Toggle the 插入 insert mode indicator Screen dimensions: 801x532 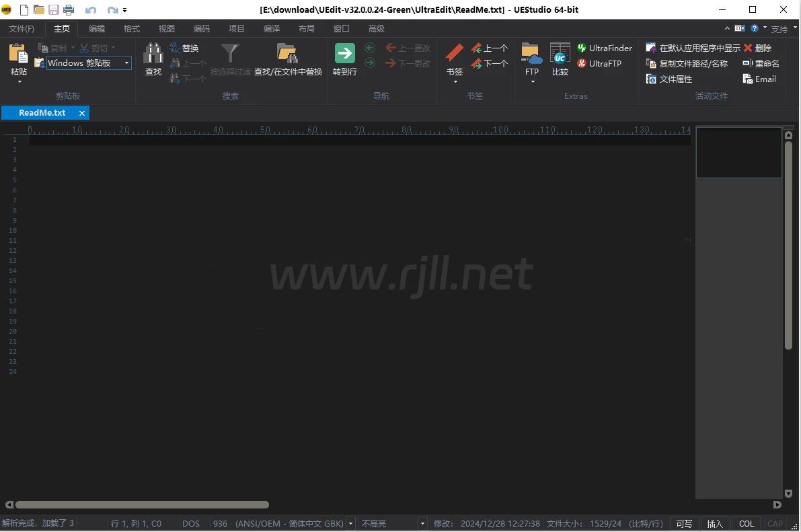(715, 524)
